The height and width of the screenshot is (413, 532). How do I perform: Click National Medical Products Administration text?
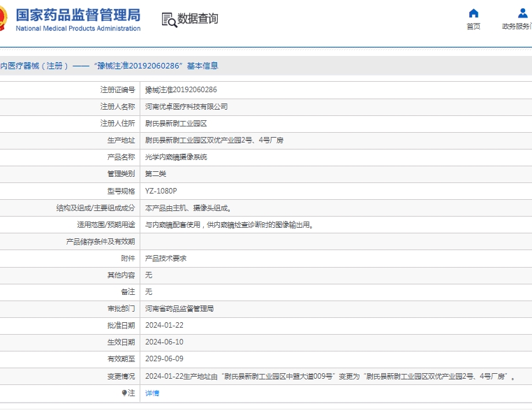tap(78, 29)
